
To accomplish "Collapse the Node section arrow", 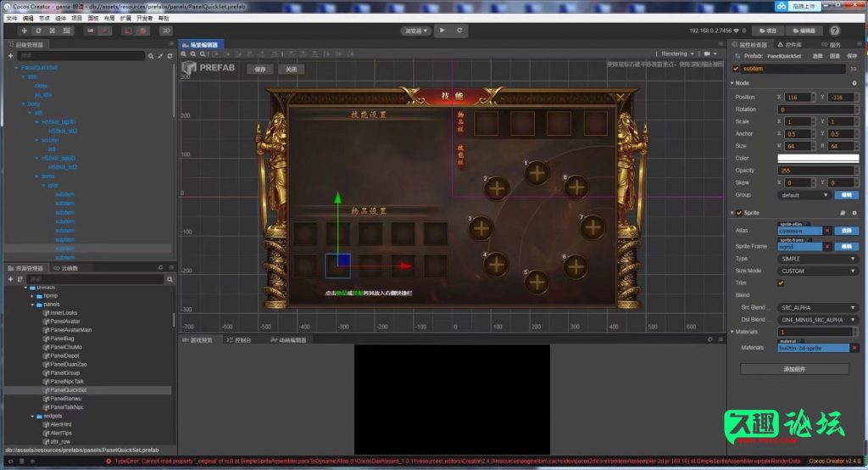I will pyautogui.click(x=732, y=83).
